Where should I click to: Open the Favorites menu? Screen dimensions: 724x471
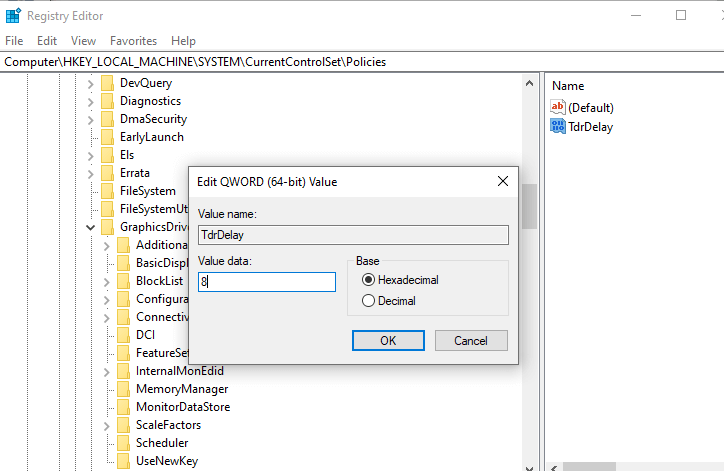tap(133, 41)
